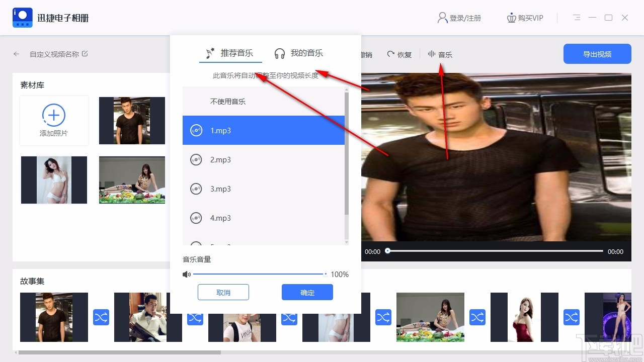Select the highlighted 1.mp3 track
The height and width of the screenshot is (362, 644).
click(x=263, y=130)
